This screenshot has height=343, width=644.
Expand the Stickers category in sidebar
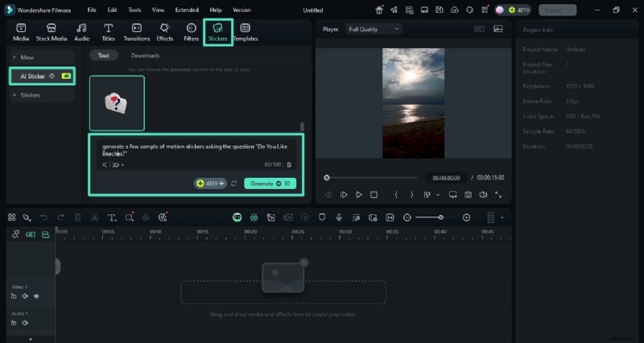point(31,95)
